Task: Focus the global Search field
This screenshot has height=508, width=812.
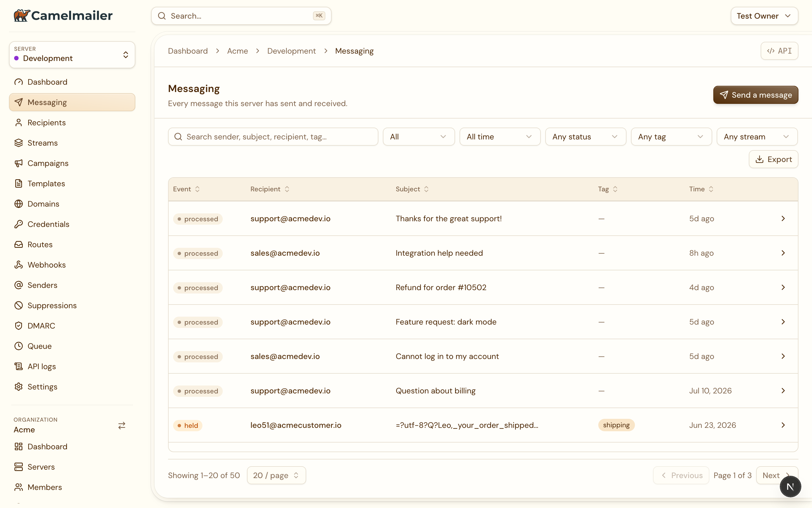Action: pyautogui.click(x=241, y=16)
